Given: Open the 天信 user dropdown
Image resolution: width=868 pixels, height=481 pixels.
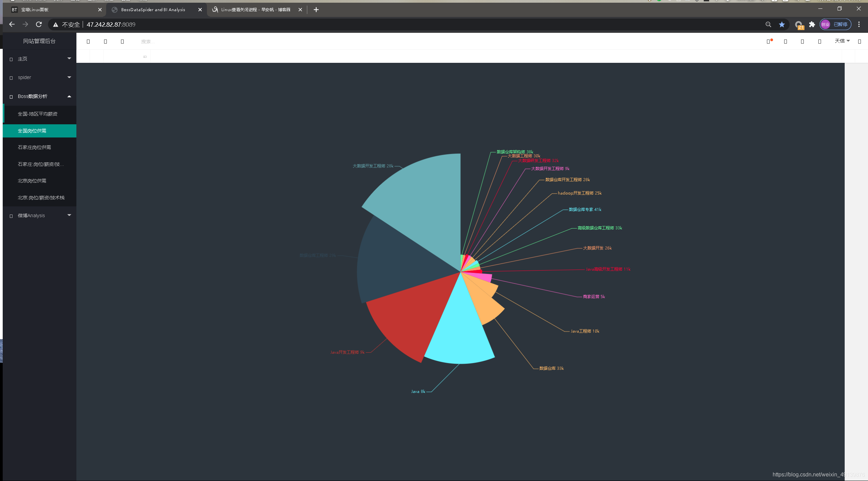Looking at the screenshot, I should click(842, 41).
